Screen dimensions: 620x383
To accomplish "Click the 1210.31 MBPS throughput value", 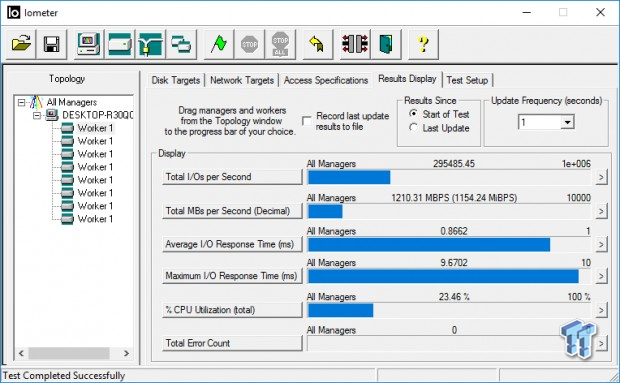I will [454, 198].
